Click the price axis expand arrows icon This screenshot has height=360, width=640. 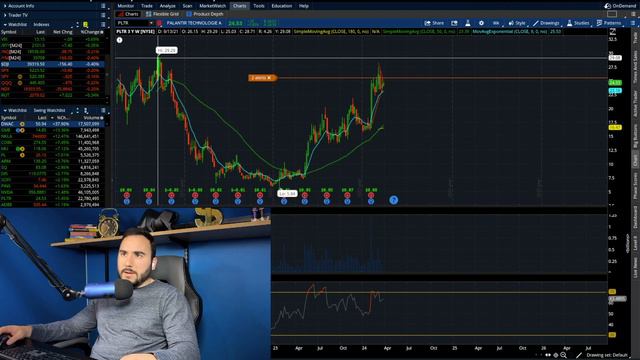(x=612, y=32)
